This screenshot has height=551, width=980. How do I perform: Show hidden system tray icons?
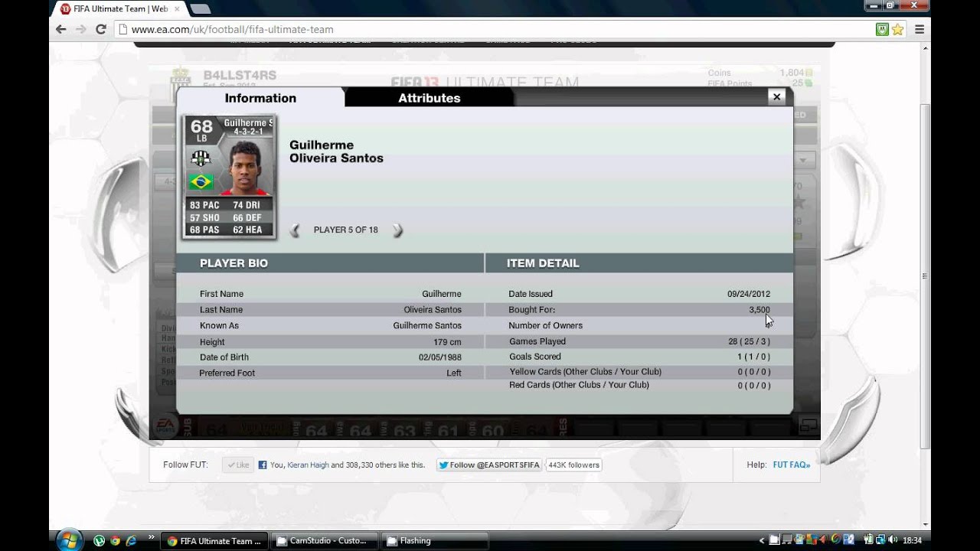coord(762,541)
